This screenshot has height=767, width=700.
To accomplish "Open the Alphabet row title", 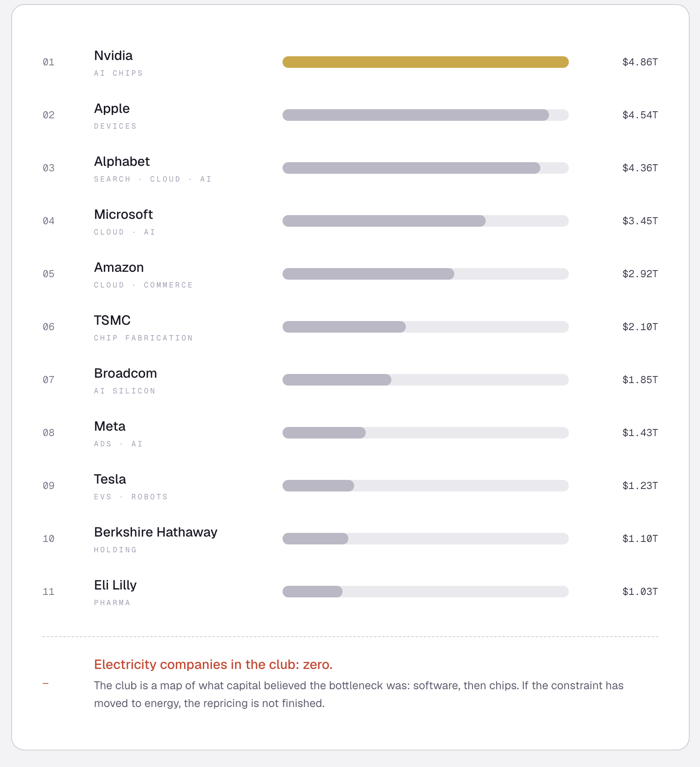I will click(x=122, y=161).
